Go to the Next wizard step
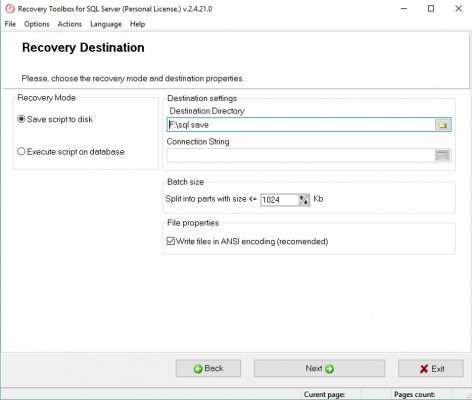This screenshot has width=472, height=400. [x=319, y=368]
